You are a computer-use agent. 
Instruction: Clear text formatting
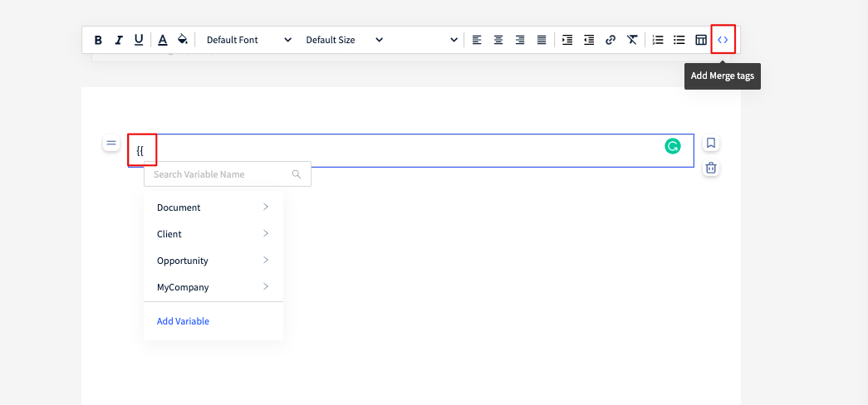point(632,40)
